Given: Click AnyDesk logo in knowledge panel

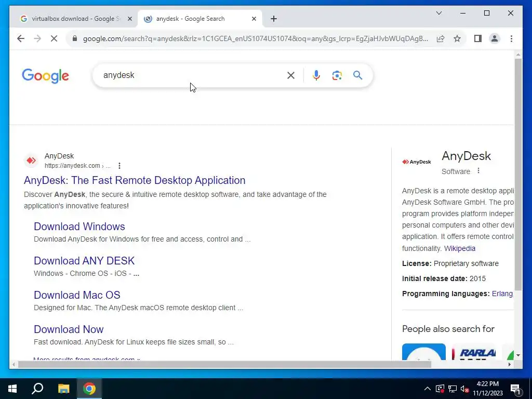Looking at the screenshot, I should pyautogui.click(x=417, y=162).
